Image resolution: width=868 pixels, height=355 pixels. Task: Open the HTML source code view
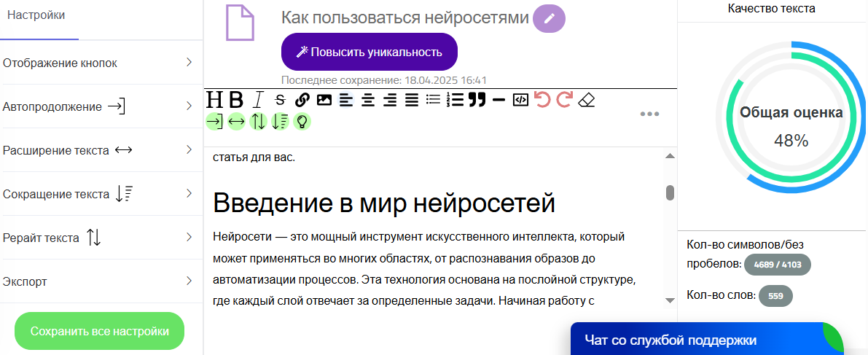pos(520,100)
